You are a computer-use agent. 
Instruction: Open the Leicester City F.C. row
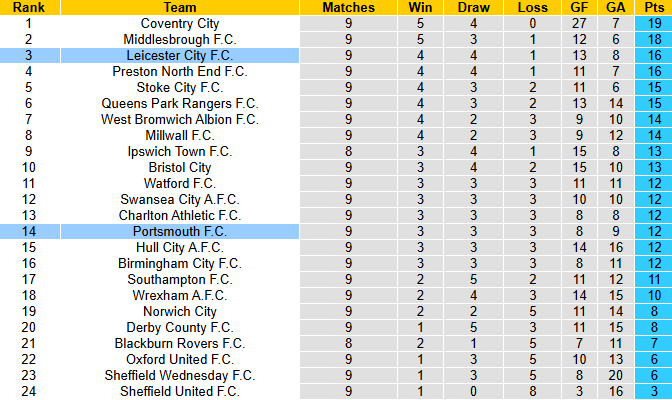[x=180, y=55]
